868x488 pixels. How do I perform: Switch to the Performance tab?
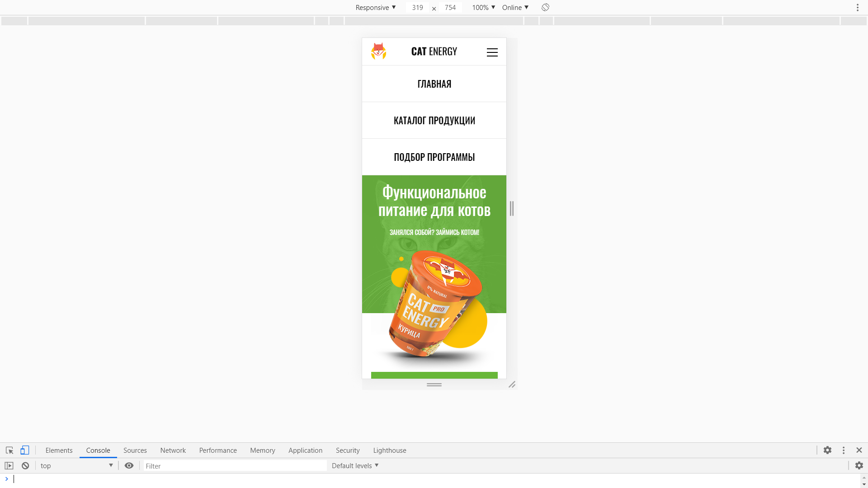click(218, 450)
